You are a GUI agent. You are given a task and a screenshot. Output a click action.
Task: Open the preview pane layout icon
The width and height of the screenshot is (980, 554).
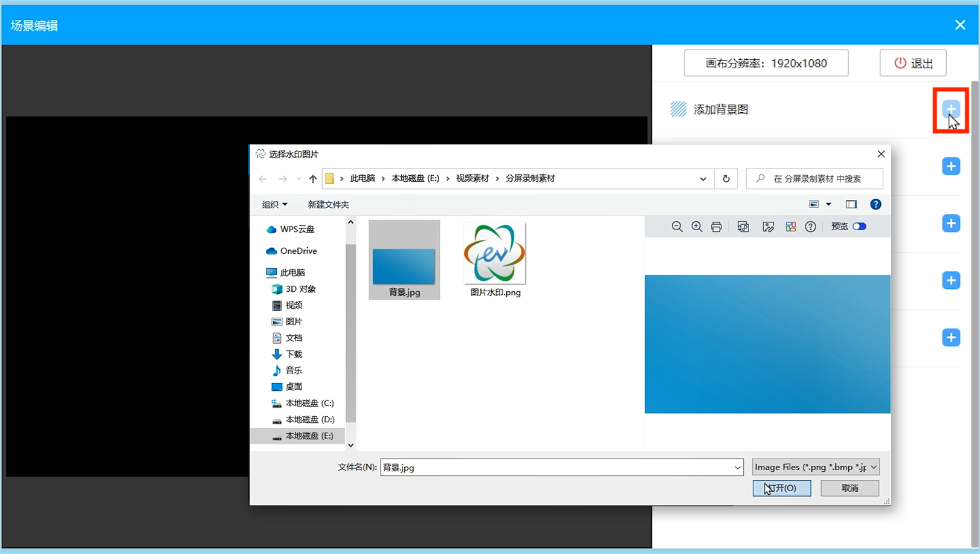tap(851, 204)
